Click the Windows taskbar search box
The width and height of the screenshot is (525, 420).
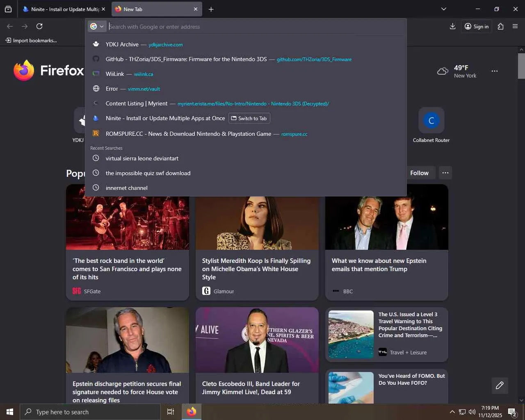point(90,412)
